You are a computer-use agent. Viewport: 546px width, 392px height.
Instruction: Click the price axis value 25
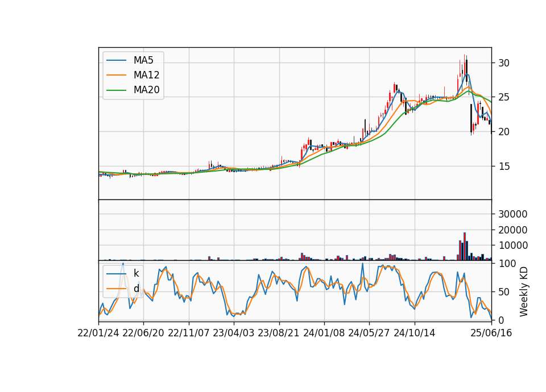click(x=504, y=97)
